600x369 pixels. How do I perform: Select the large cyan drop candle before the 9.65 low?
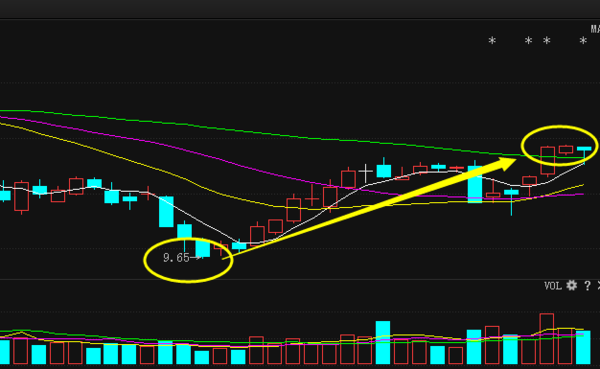coord(166,211)
